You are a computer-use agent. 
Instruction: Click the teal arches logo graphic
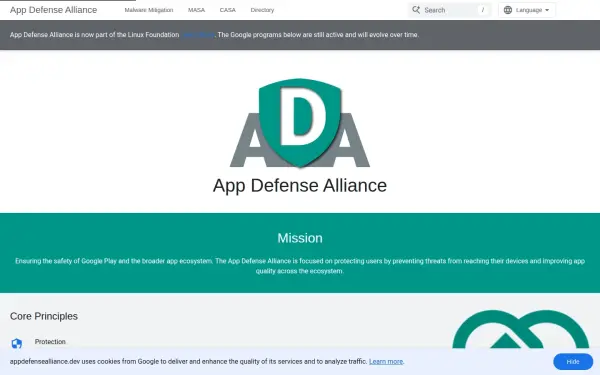[x=520, y=329]
